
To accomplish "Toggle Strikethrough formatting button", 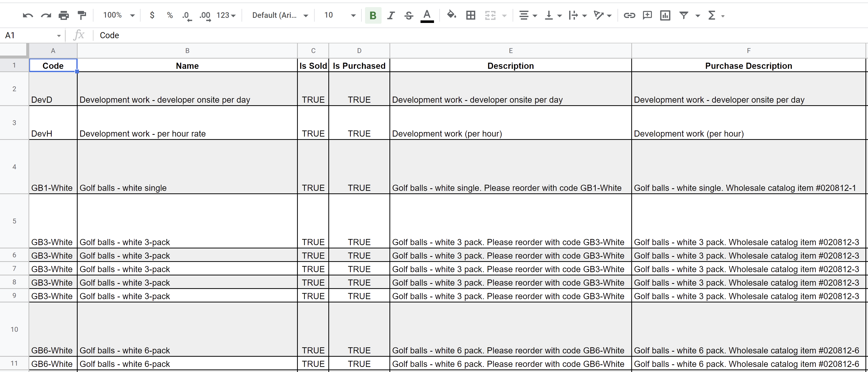I will [x=409, y=15].
